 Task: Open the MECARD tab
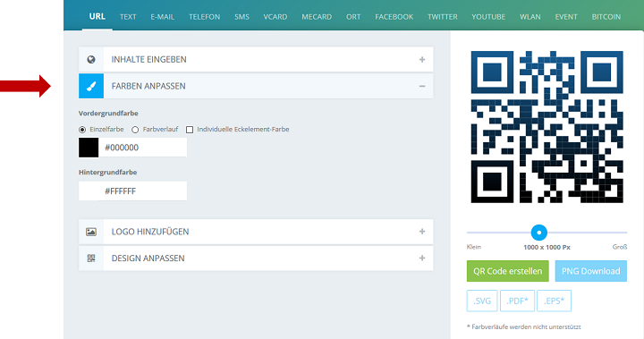pos(317,17)
